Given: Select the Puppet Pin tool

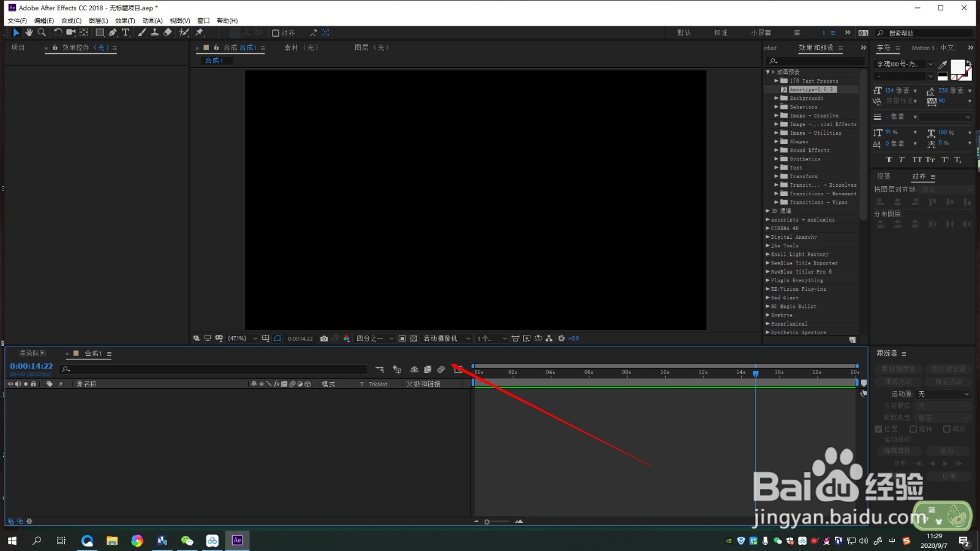Looking at the screenshot, I should coord(200,32).
